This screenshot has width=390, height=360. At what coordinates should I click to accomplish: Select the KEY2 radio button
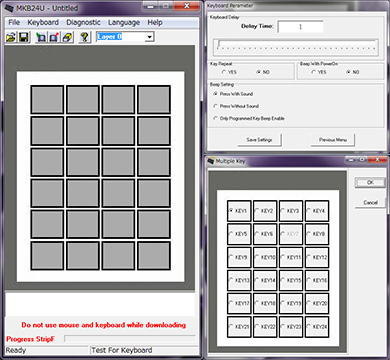click(257, 211)
